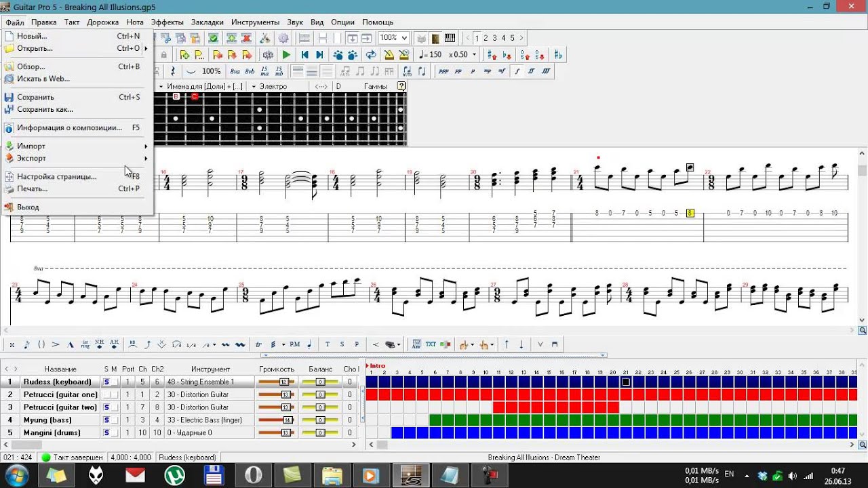Open the tempo speed x0.50 dropdown
The height and width of the screenshot is (488, 868).
[x=474, y=55]
